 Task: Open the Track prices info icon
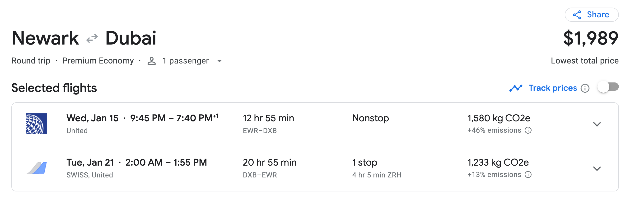point(585,88)
